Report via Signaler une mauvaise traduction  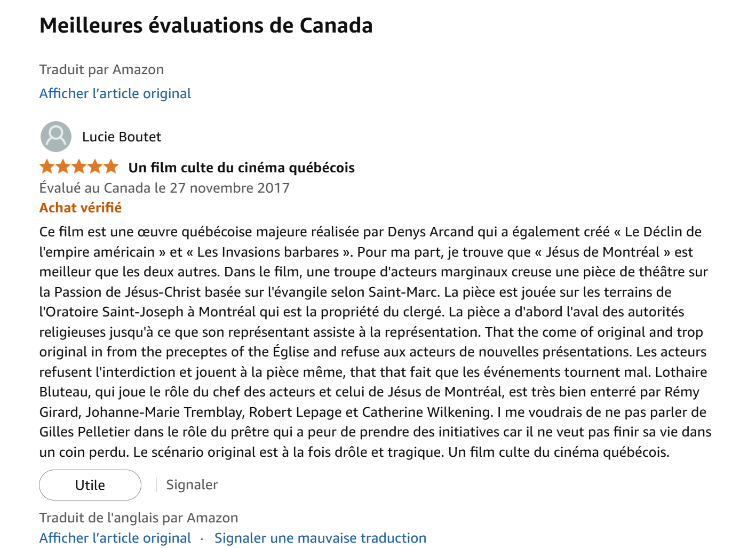click(x=320, y=538)
